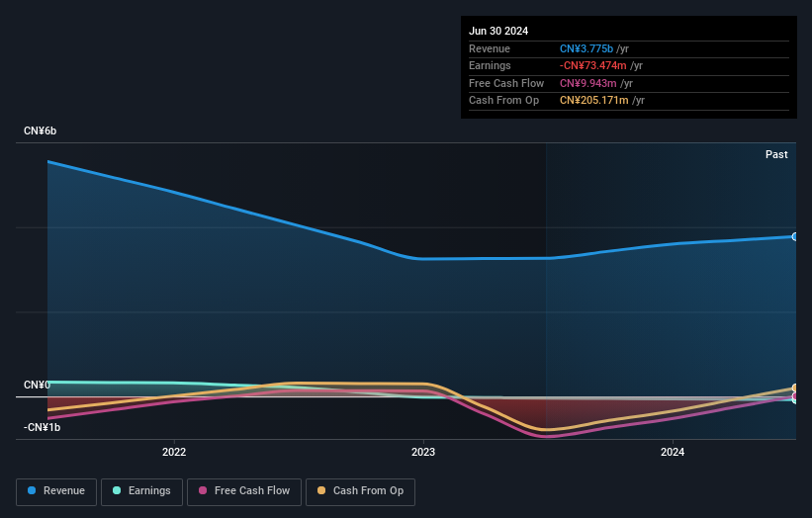Select the Revenue endpoint marker on the blue line
This screenshot has width=812, height=518.
[x=795, y=236]
